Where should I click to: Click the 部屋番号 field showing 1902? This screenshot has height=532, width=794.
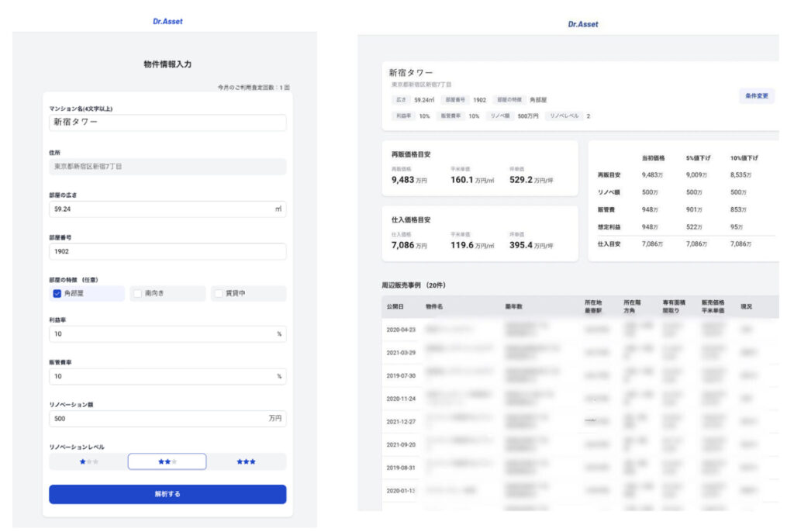tap(167, 251)
